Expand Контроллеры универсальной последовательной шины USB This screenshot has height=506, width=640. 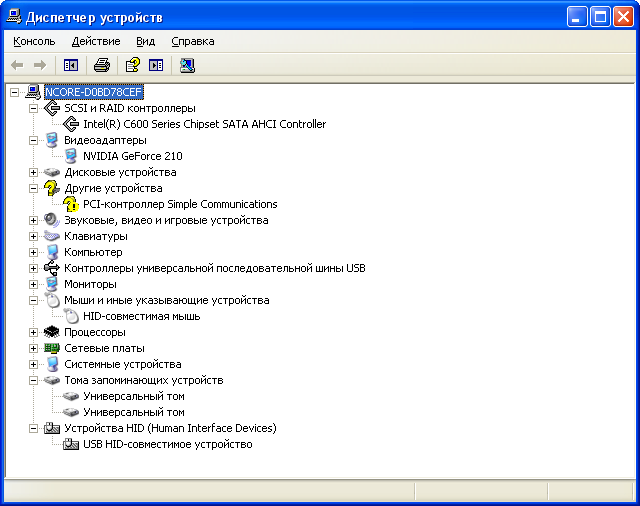33,268
